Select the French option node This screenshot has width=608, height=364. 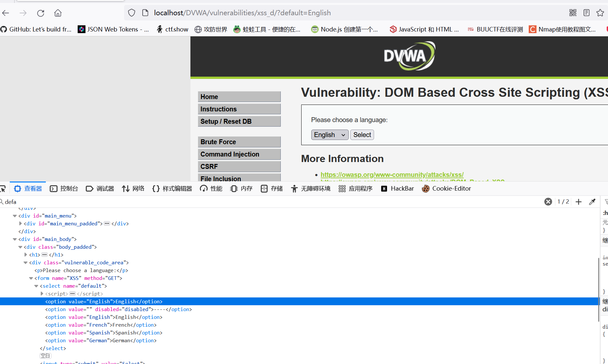point(101,325)
